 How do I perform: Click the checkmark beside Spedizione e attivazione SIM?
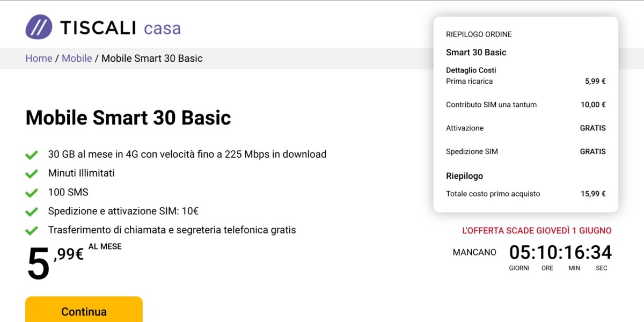click(x=32, y=211)
